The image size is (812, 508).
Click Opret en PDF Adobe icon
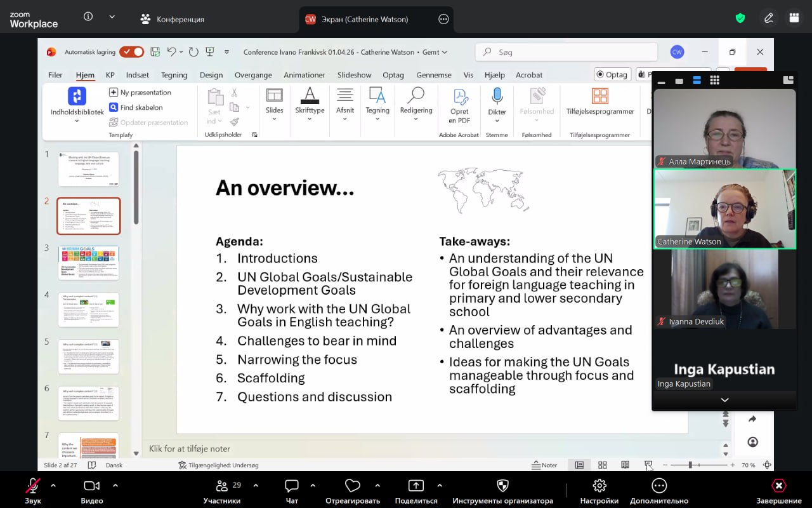pyautogui.click(x=459, y=98)
